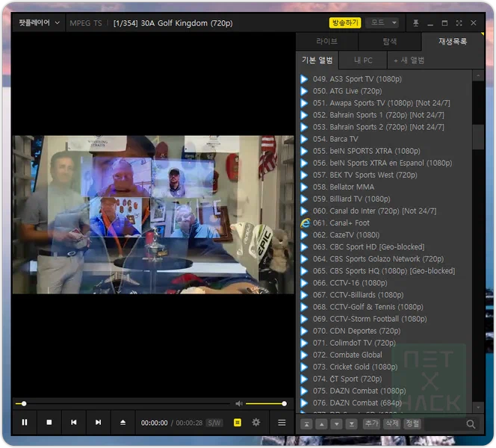496x448 pixels.
Task: Toggle the S/W decoder indicator
Action: pyautogui.click(x=214, y=423)
